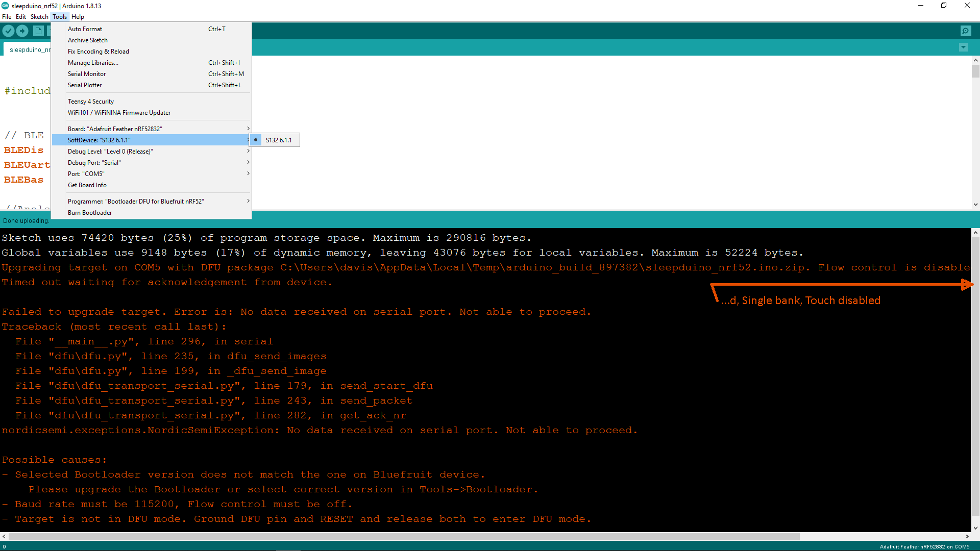Click the Verify sketch checkmark icon
The height and width of the screenshot is (551, 980).
pos(8,31)
